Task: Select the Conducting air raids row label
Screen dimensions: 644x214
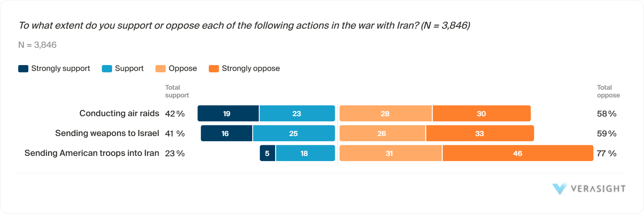Action: (119, 114)
